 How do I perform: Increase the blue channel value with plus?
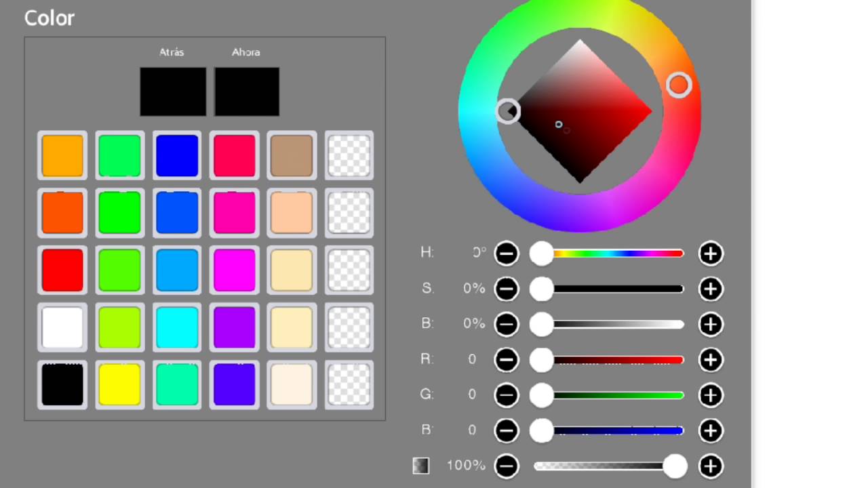click(x=711, y=430)
